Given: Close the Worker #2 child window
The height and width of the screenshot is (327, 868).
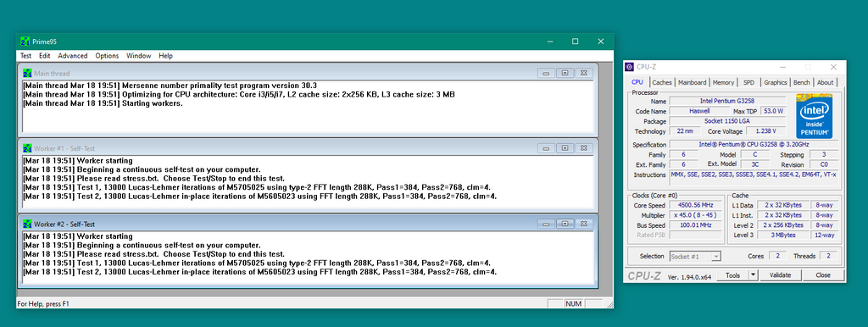Looking at the screenshot, I should point(583,224).
